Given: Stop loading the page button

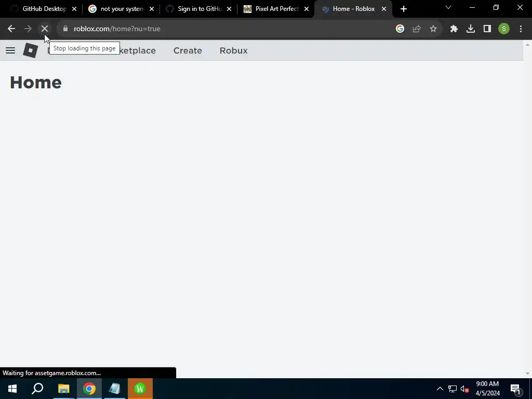Looking at the screenshot, I should (x=45, y=29).
